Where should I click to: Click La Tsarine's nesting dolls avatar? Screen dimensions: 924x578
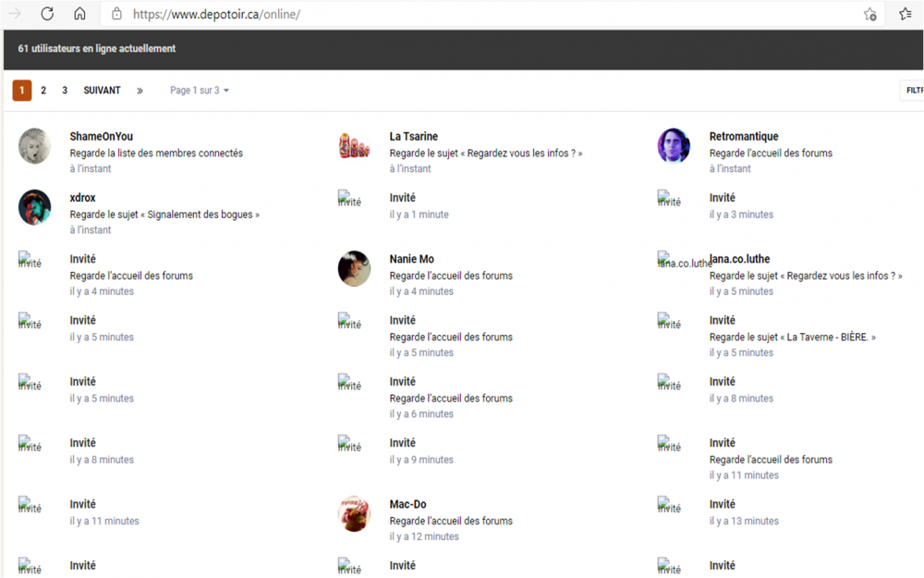point(354,146)
